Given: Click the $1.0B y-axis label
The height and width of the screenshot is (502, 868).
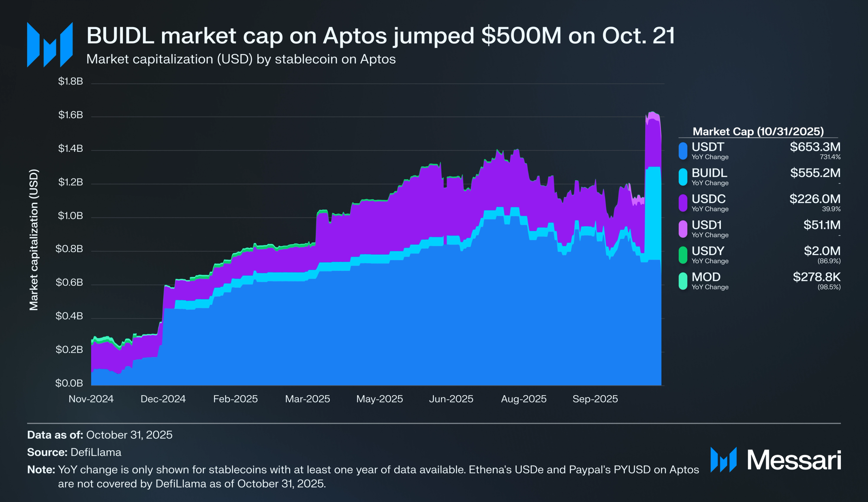Looking at the screenshot, I should [x=71, y=216].
